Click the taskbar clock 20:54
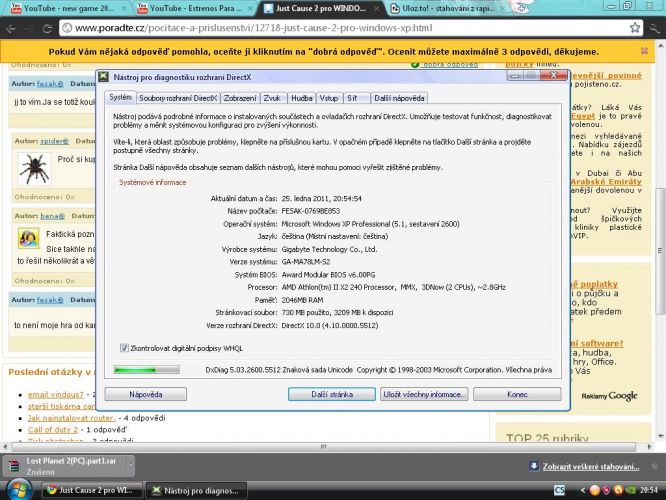 coord(649,490)
